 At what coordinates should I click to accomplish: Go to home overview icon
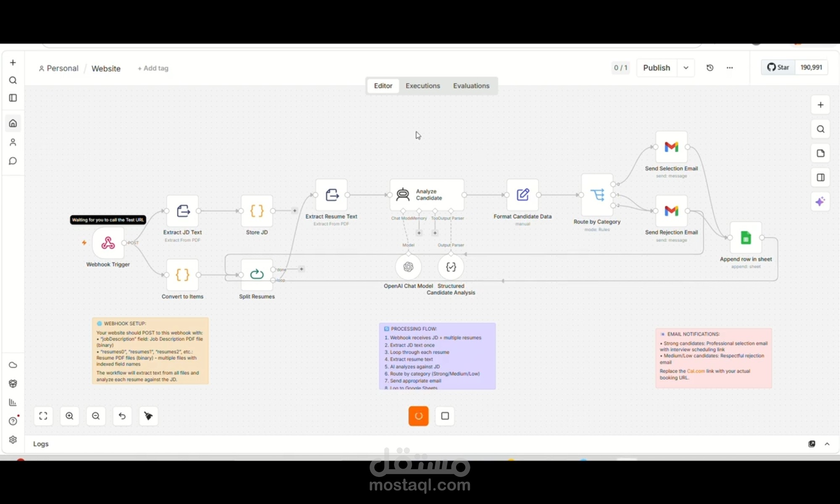coord(13,123)
